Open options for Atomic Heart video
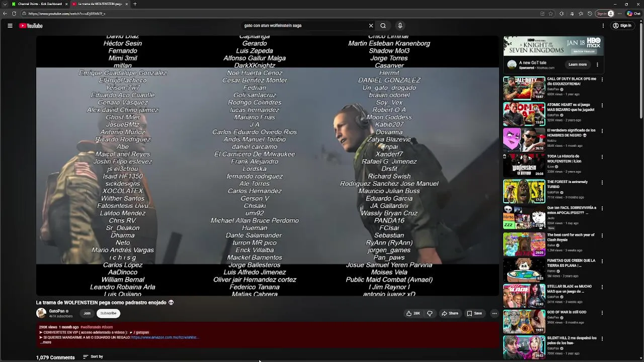 (602, 105)
